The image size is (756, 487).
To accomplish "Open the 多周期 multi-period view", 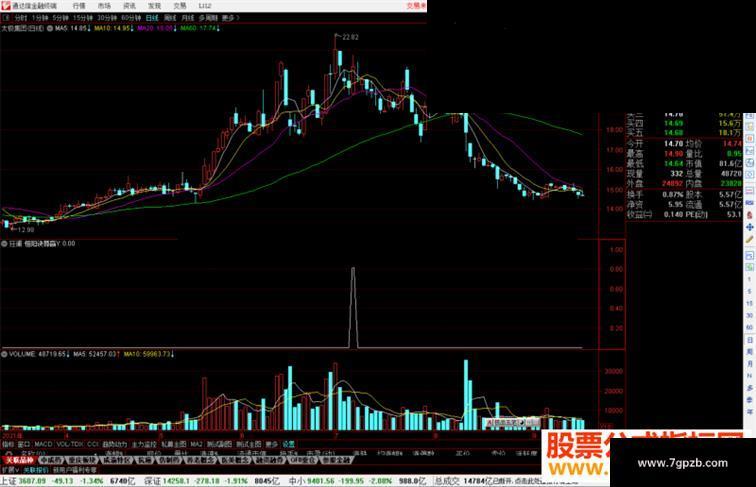I will [x=208, y=18].
